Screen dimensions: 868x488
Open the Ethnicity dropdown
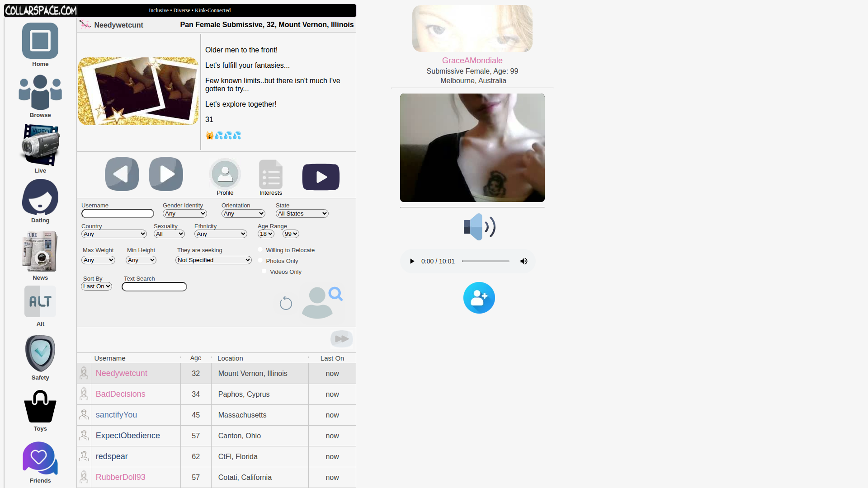221,234
